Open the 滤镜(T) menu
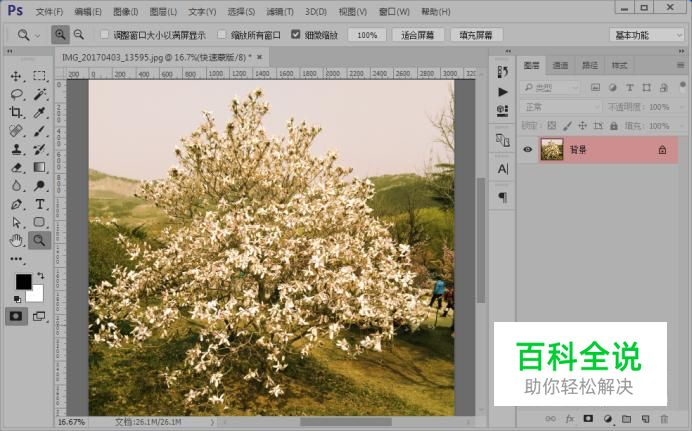 (280, 11)
